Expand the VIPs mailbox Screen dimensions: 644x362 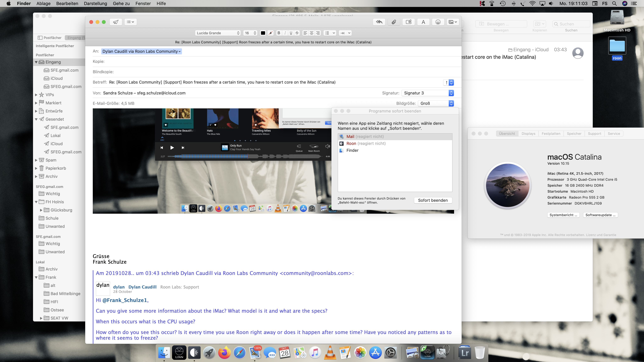click(x=36, y=95)
